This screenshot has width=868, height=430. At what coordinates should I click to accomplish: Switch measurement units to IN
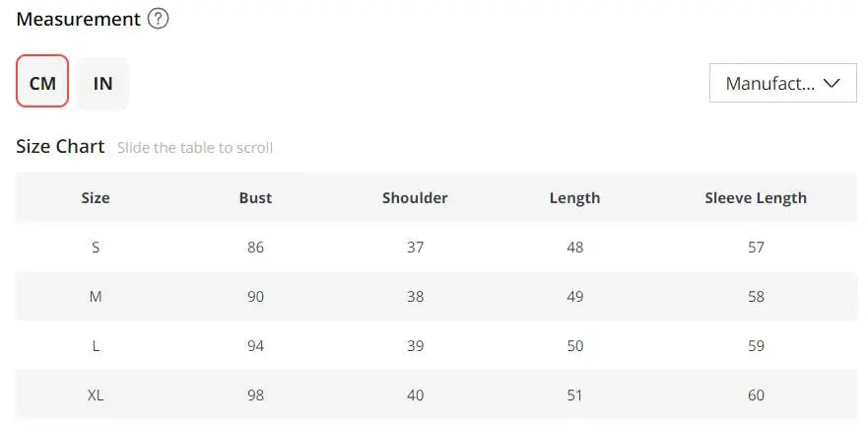click(x=102, y=83)
